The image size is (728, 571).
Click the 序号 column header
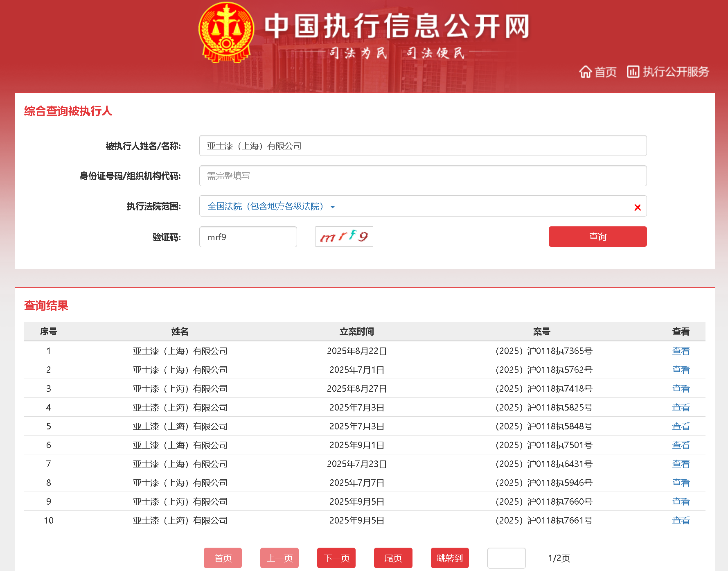click(x=49, y=332)
